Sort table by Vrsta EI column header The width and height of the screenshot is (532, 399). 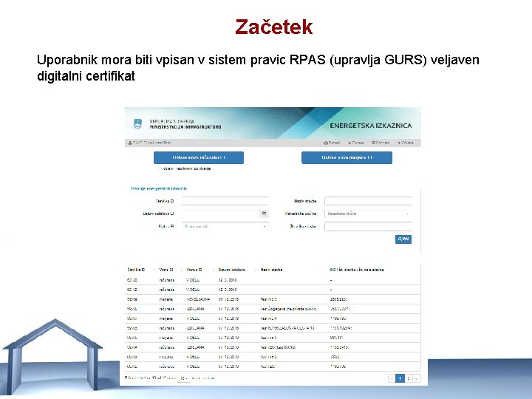click(x=166, y=270)
